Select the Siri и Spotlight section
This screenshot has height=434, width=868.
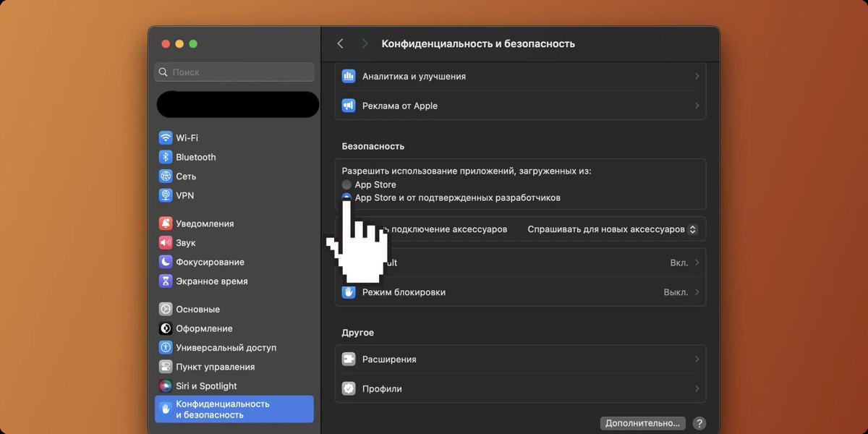click(234, 386)
